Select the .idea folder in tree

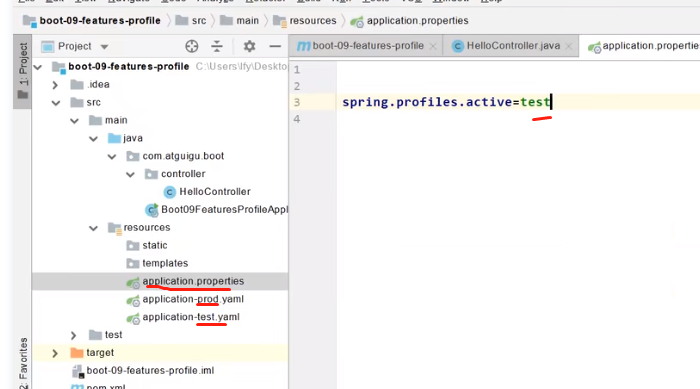point(98,84)
